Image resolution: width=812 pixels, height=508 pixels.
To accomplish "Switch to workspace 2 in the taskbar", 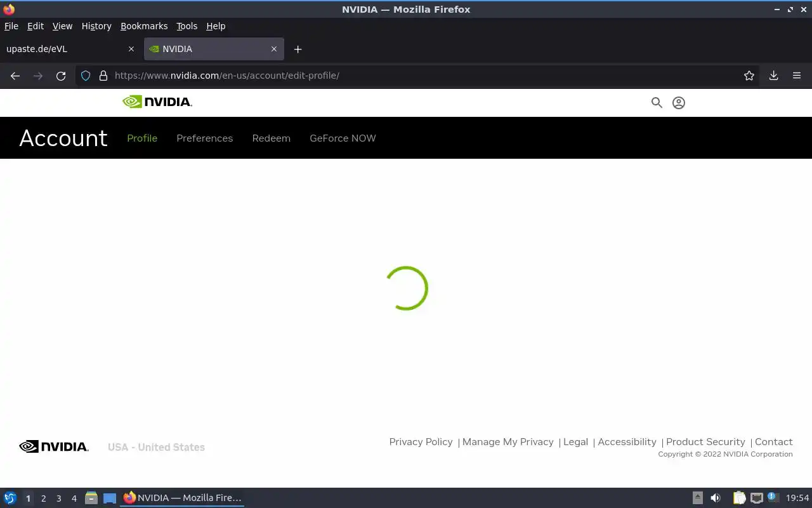I will pos(43,498).
